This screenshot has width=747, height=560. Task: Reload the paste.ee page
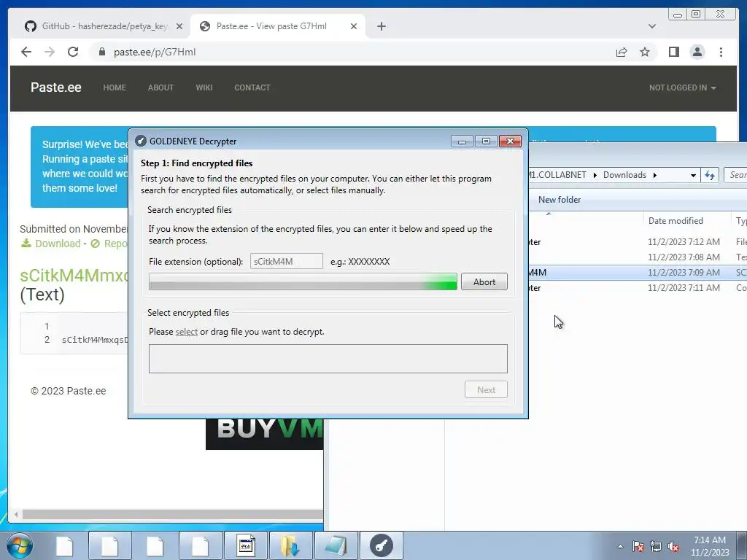click(x=73, y=52)
